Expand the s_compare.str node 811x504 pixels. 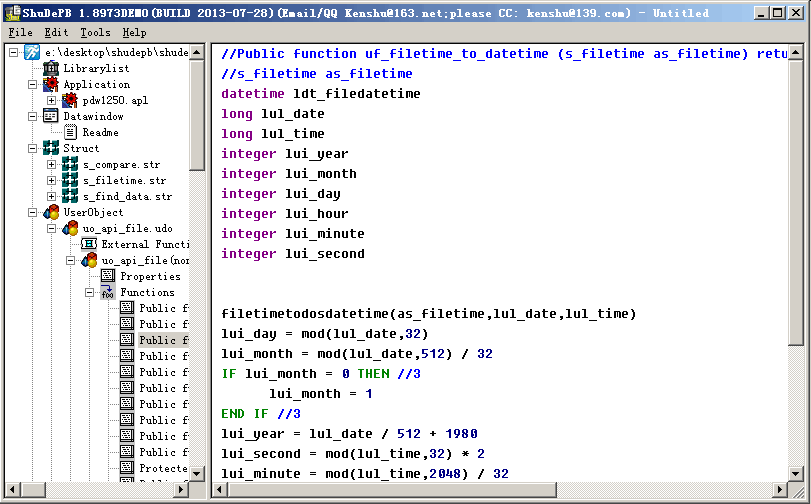coord(52,165)
